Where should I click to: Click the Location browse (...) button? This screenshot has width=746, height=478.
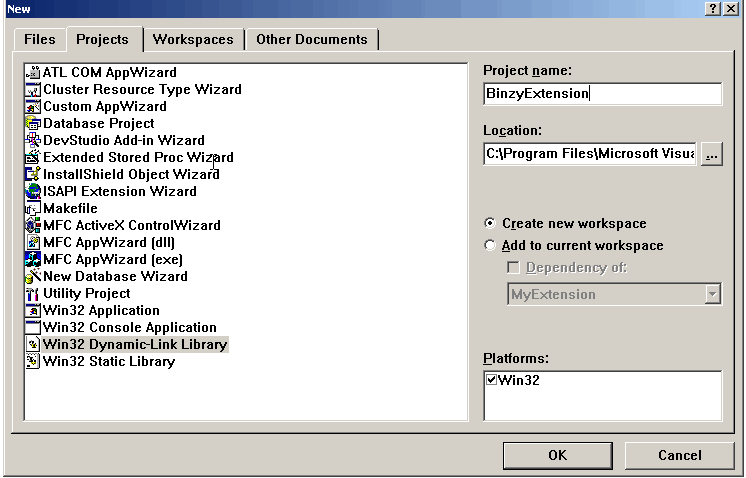[x=711, y=155]
